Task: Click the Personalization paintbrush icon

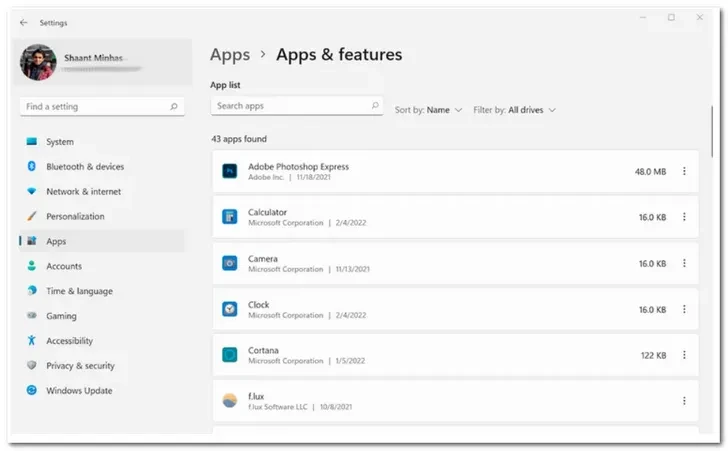Action: [32, 216]
